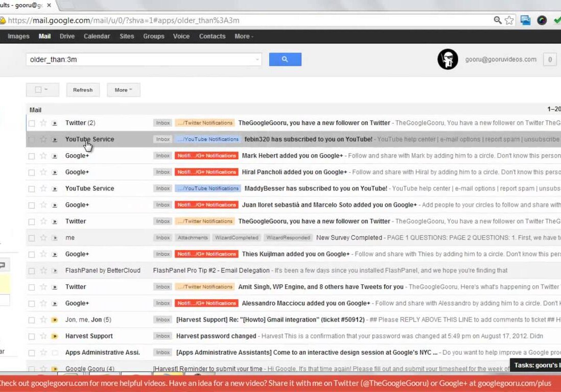This screenshot has height=392, width=561.
Task: Star the FlashPanel by BetterCloud email
Action: click(x=43, y=271)
